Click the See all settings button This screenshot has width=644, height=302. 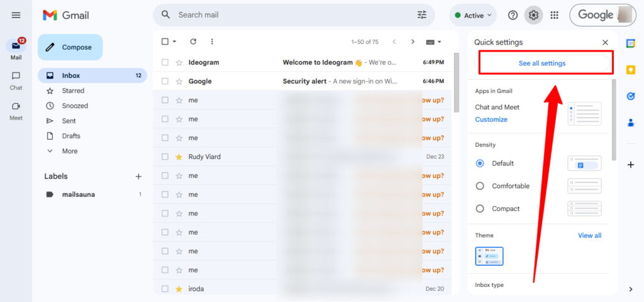click(541, 64)
